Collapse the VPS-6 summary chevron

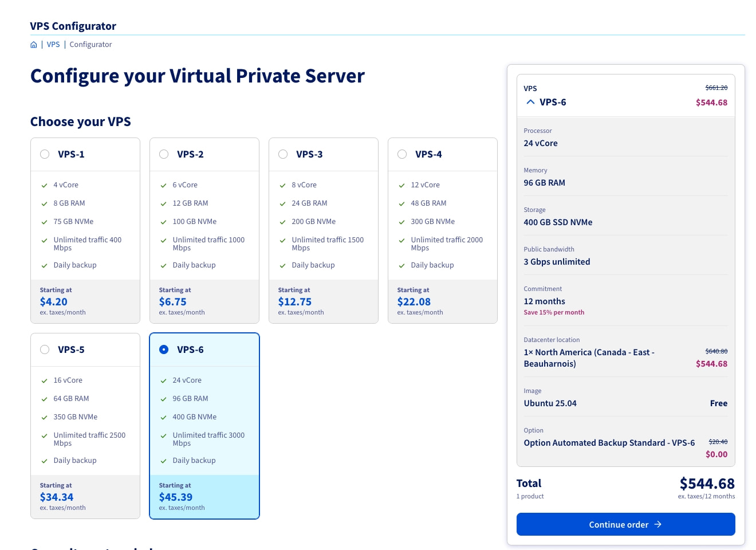pos(530,102)
